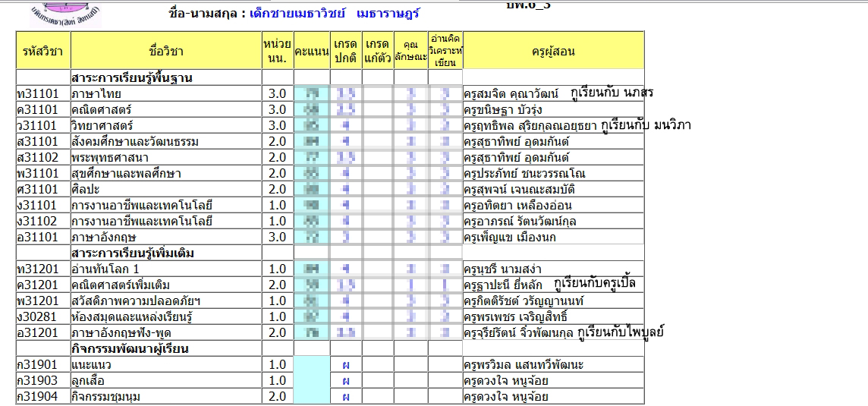The height and width of the screenshot is (406, 868).
Task: Click the subject คณิตศาสตร์เพิ่มเติม
Action: 121,286
